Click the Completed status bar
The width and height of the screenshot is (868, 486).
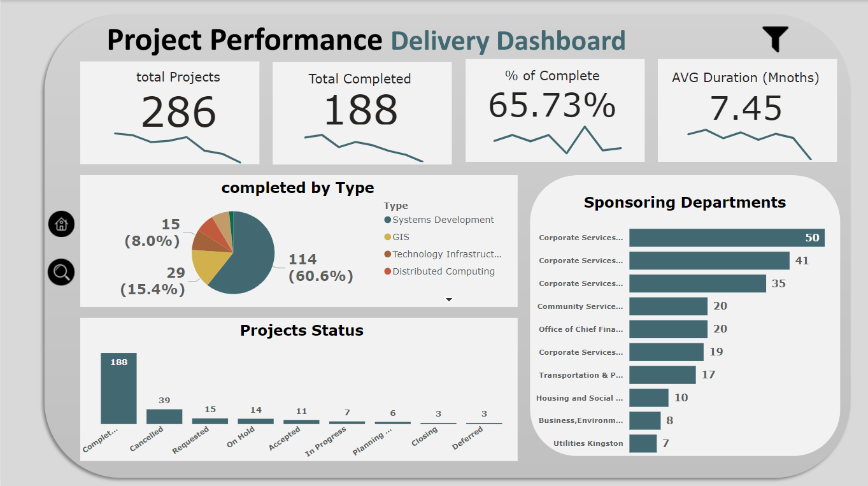pos(118,389)
